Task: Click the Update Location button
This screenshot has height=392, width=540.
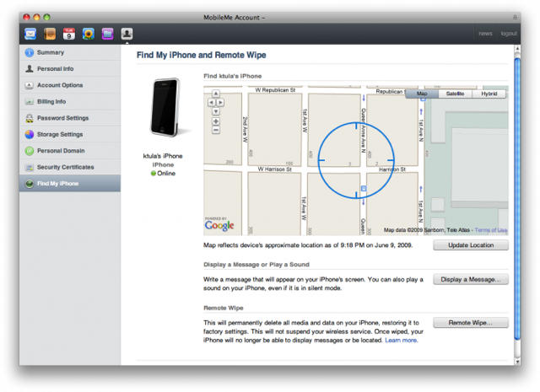Action: click(x=471, y=245)
